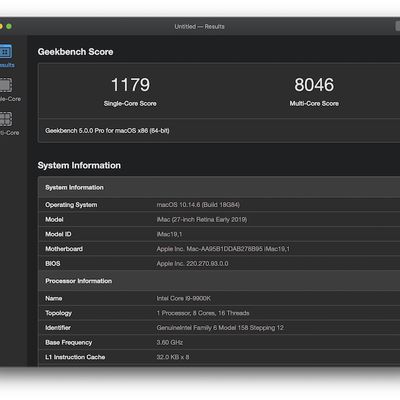Select the 32.0 KB x 8 cache value
Image resolution: width=400 pixels, height=400 pixels.
click(173, 357)
